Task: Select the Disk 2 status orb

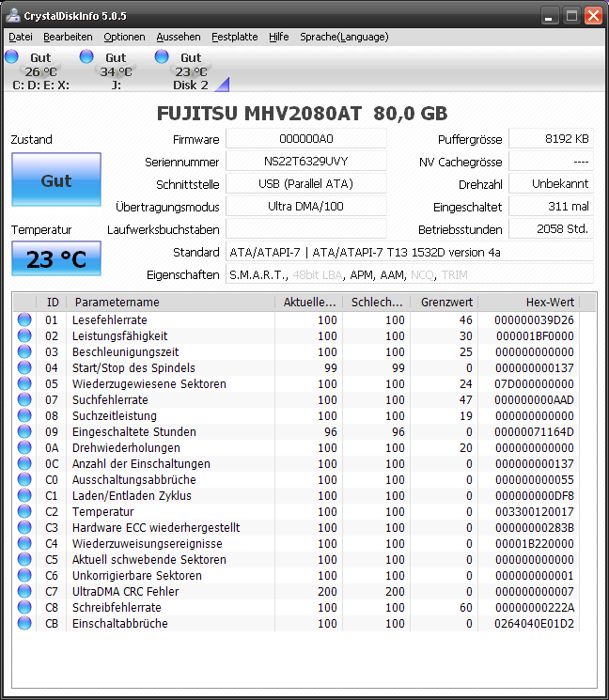Action: tap(162, 56)
